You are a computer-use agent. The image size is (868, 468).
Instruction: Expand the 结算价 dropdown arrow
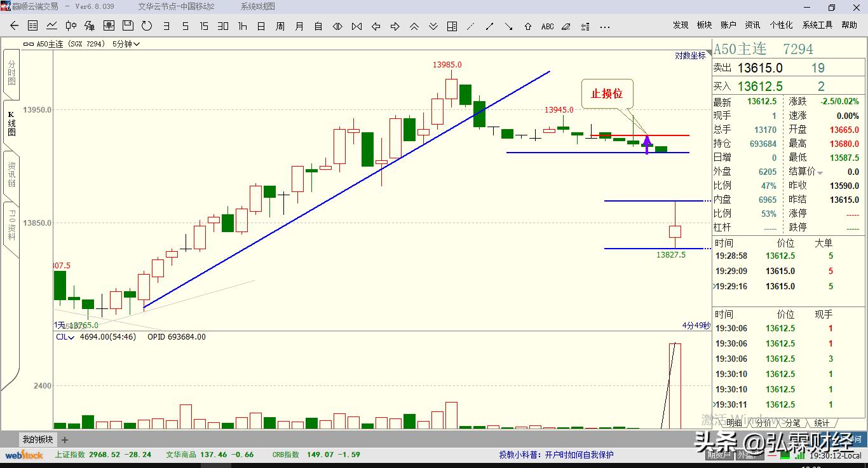(x=820, y=172)
